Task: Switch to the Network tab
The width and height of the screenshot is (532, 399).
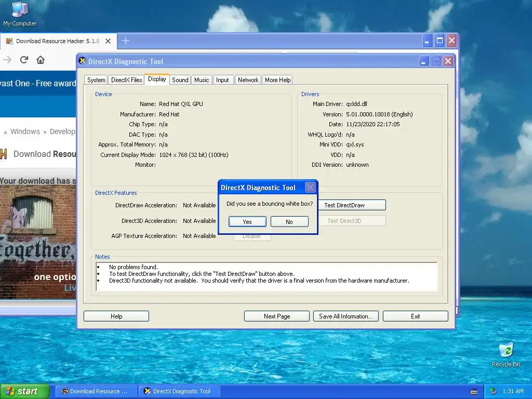Action: 248,79
